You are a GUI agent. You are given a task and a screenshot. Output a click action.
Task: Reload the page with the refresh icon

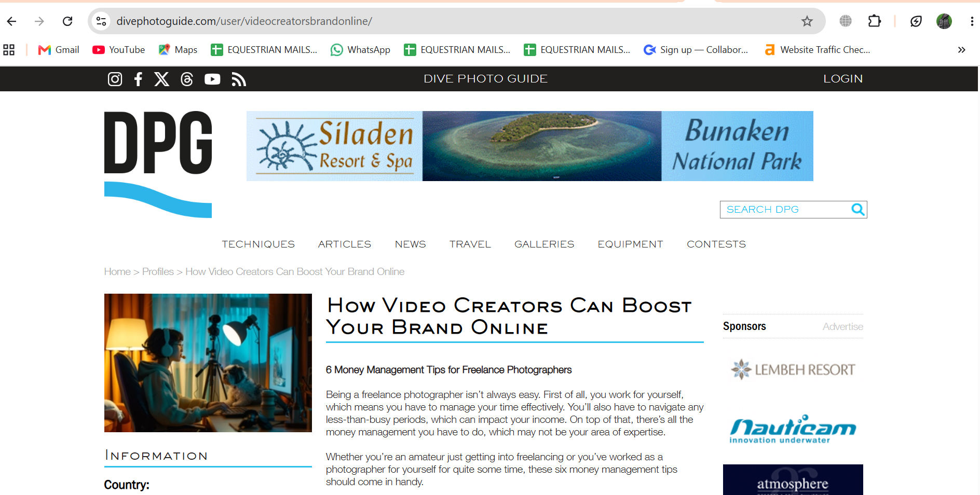tap(67, 21)
